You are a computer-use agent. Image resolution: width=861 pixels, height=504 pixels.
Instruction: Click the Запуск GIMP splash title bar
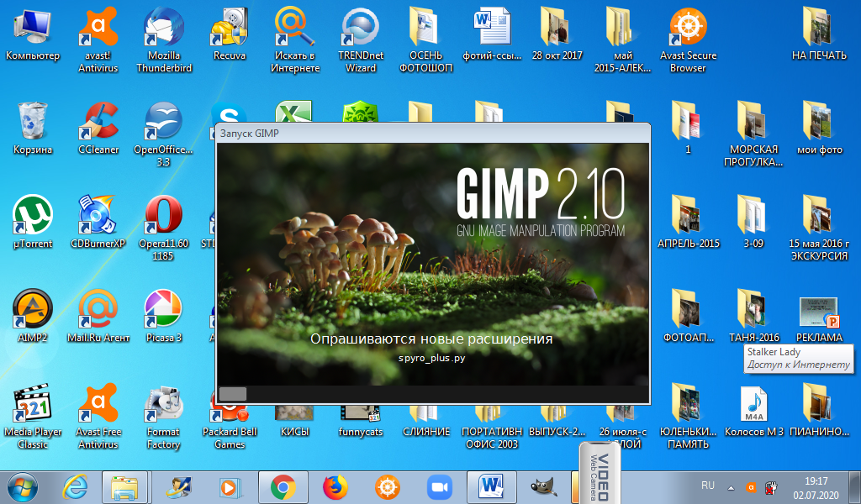pyautogui.click(x=433, y=134)
